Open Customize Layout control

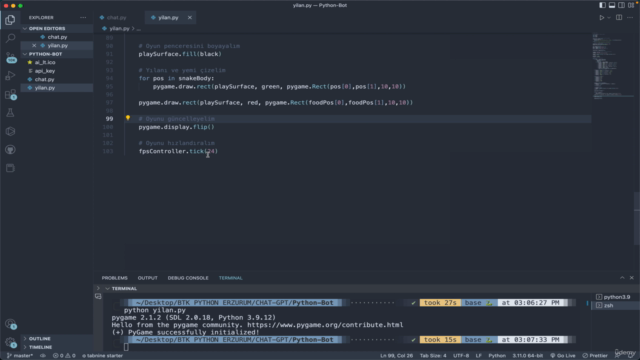pos(631,5)
